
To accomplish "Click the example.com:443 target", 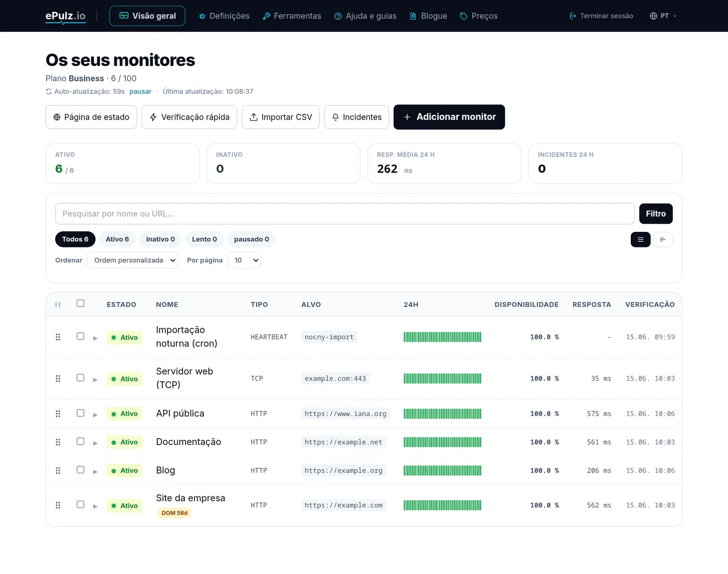I will (x=335, y=379).
